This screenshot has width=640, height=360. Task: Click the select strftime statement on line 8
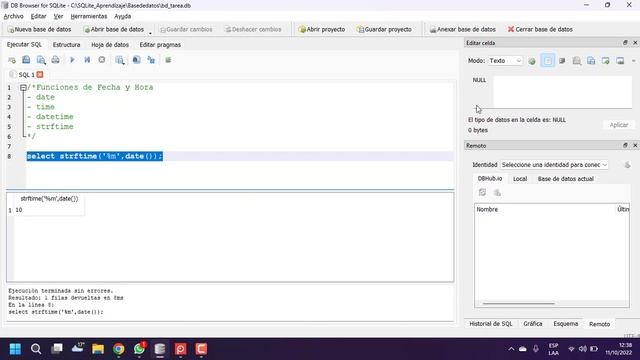95,156
